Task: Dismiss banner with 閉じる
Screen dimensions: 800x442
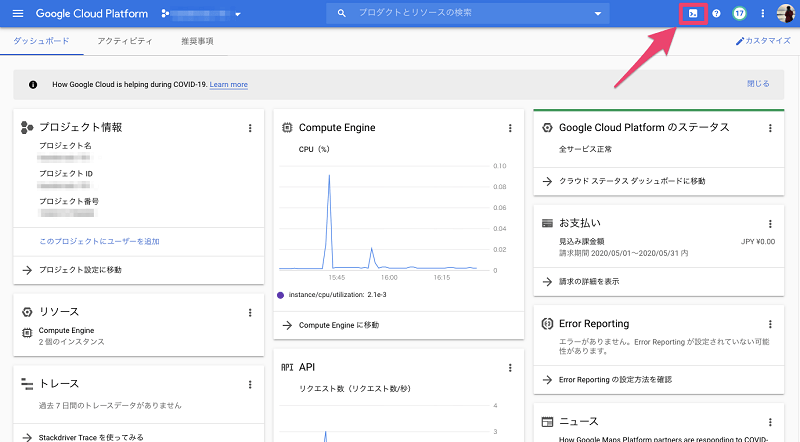Action: tap(758, 84)
